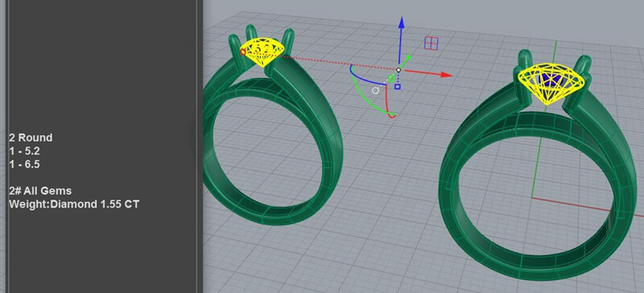Click the white gumball menu circle
The height and width of the screenshot is (293, 644).
click(375, 90)
